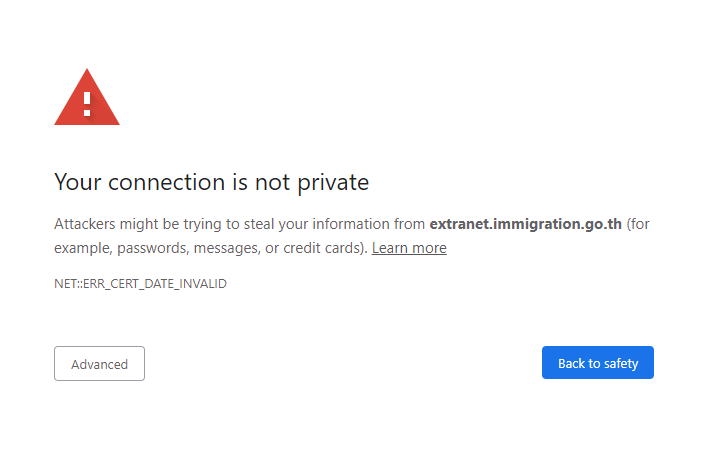Click the word 'messages' in the description
The width and height of the screenshot is (703, 470).
coord(226,248)
